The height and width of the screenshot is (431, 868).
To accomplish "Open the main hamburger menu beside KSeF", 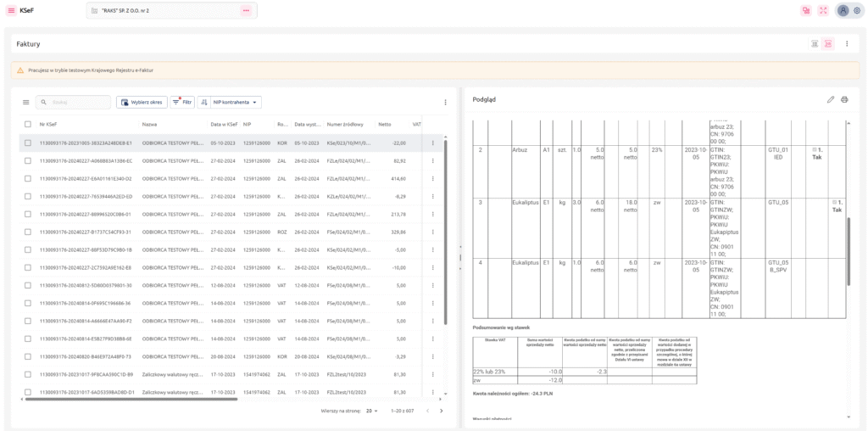I will pyautogui.click(x=11, y=10).
